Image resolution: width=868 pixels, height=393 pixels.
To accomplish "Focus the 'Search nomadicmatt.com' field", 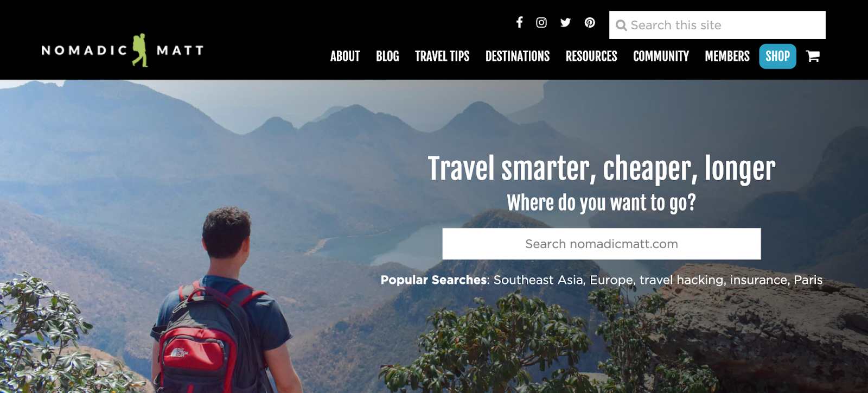I will pos(602,244).
